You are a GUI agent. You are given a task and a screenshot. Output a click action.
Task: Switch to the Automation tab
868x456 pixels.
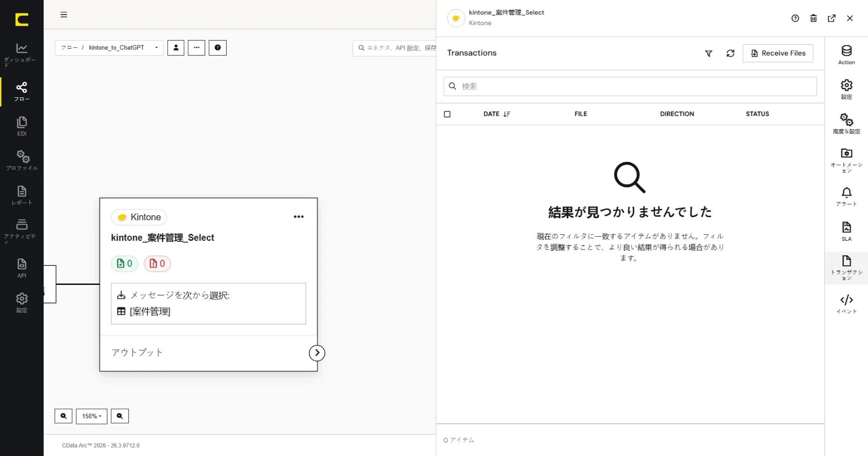(846, 161)
